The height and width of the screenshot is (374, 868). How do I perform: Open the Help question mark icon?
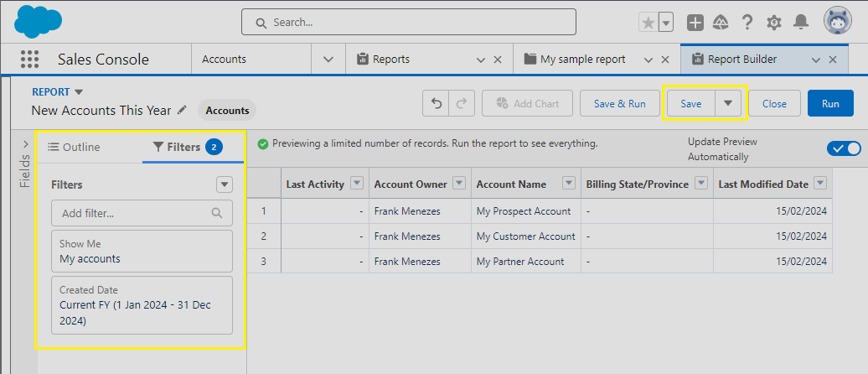tap(747, 22)
